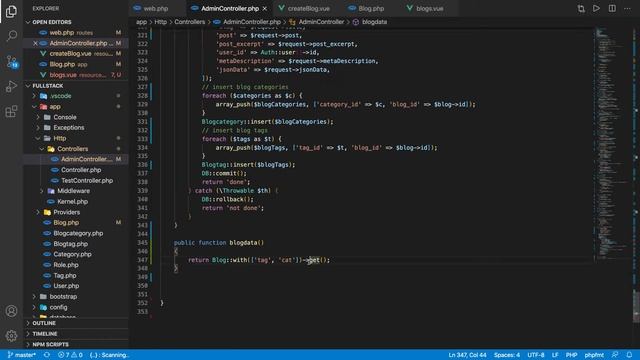Close AdminController.php in Open Editors list
Screen dimensions: 640x360
pyautogui.click(x=35, y=43)
